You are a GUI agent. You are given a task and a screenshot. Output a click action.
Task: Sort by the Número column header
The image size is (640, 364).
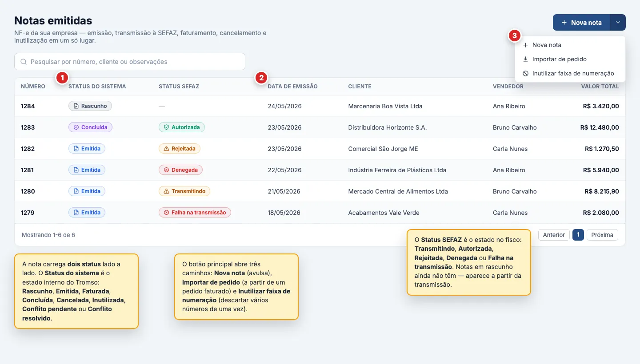point(33,87)
